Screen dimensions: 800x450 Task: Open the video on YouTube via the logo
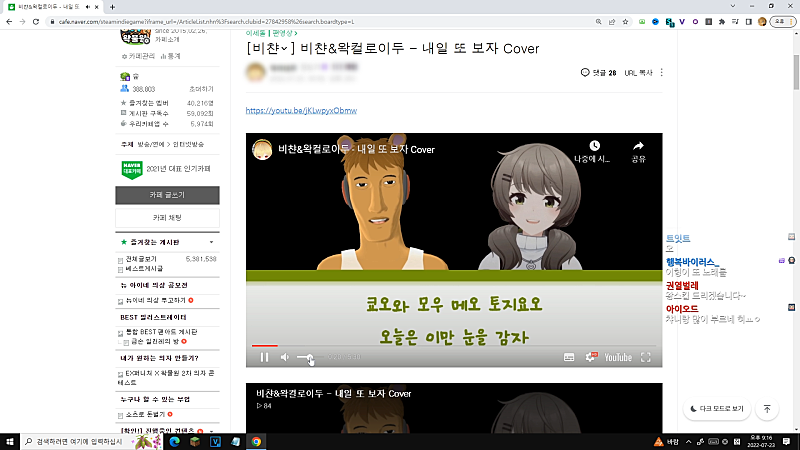pyautogui.click(x=618, y=358)
